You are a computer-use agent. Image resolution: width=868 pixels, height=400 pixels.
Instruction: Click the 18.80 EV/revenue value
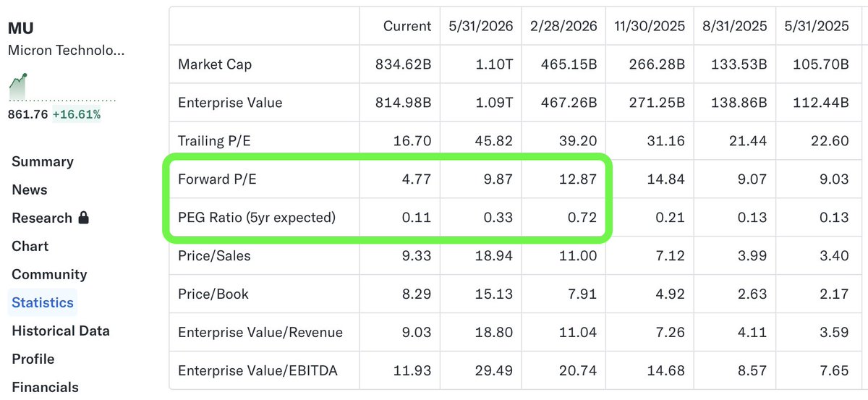pyautogui.click(x=495, y=332)
